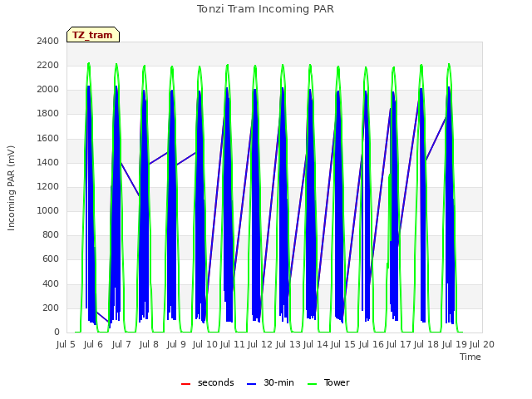The image size is (532, 399).
Task: Click the 2000 y-axis tick label
Action: pos(48,90)
